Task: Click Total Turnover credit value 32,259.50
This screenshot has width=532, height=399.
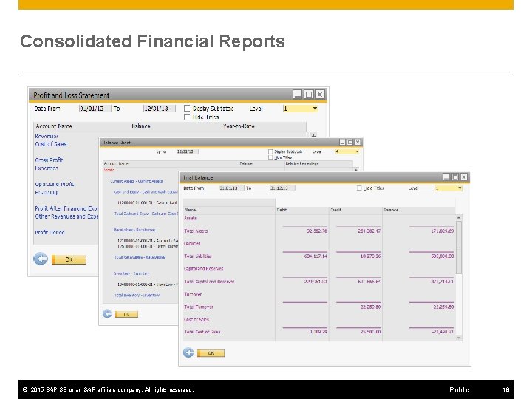Action: (x=370, y=307)
